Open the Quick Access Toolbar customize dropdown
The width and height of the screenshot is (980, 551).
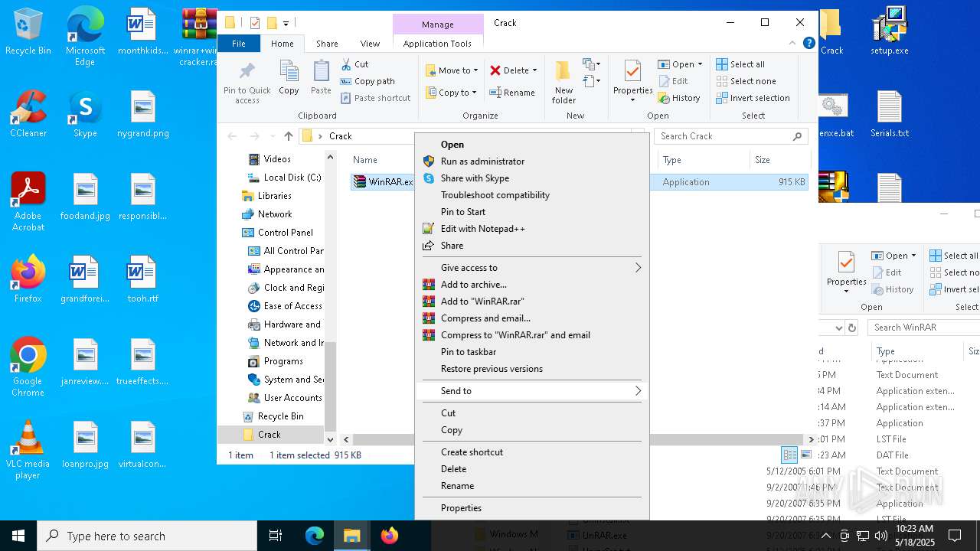pyautogui.click(x=286, y=23)
